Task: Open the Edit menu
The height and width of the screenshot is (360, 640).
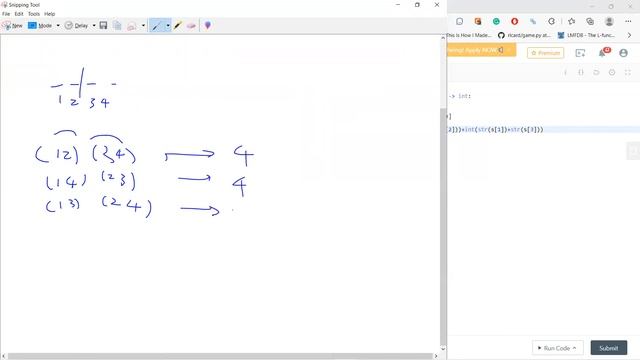Action: 19,14
